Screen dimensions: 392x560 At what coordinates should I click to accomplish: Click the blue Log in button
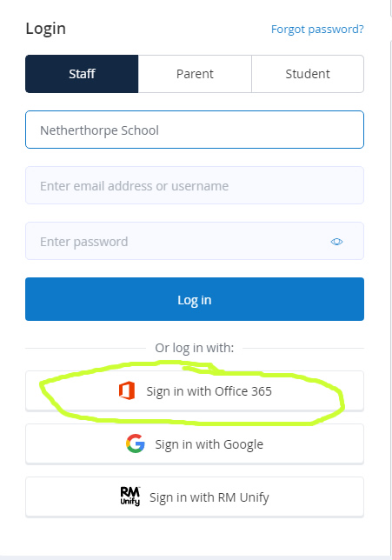(x=195, y=299)
